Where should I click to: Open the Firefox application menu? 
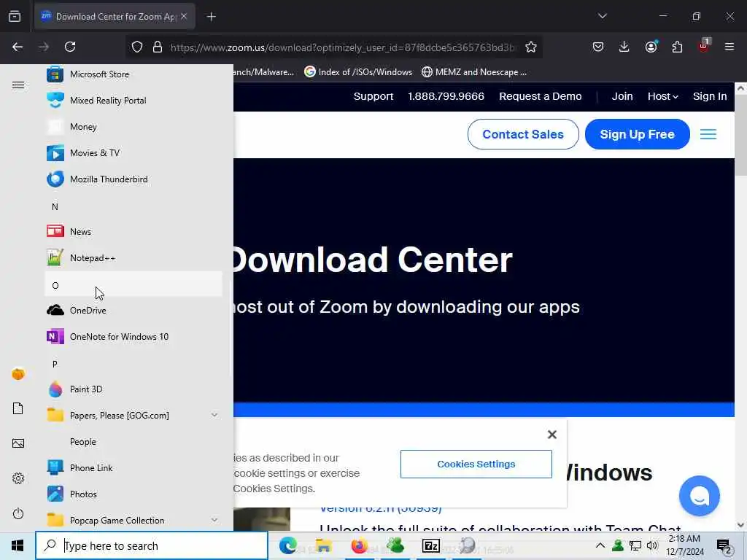coord(729,47)
